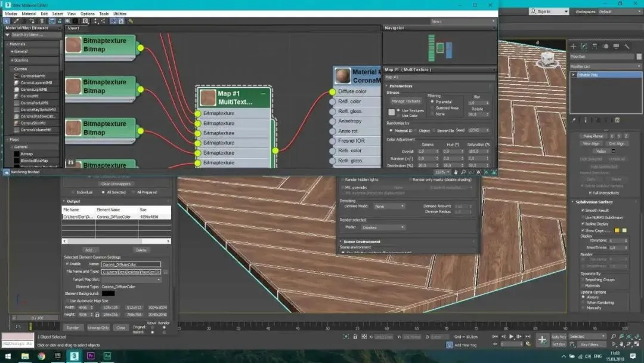Open the Utilities wrench tab icon
This screenshot has height=363, width=644.
pyautogui.click(x=627, y=47)
